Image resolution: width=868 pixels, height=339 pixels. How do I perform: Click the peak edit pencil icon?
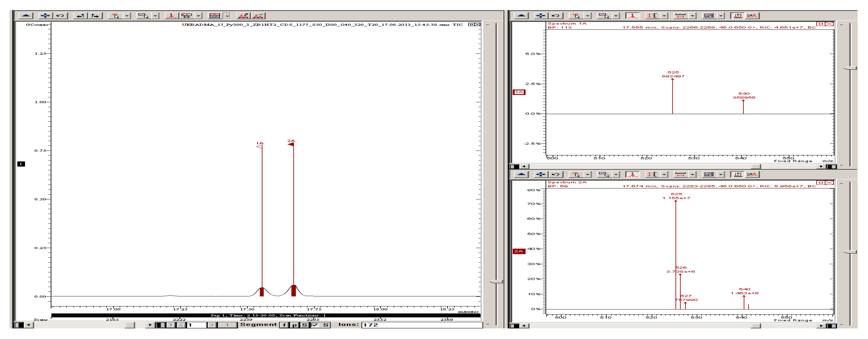(x=243, y=15)
